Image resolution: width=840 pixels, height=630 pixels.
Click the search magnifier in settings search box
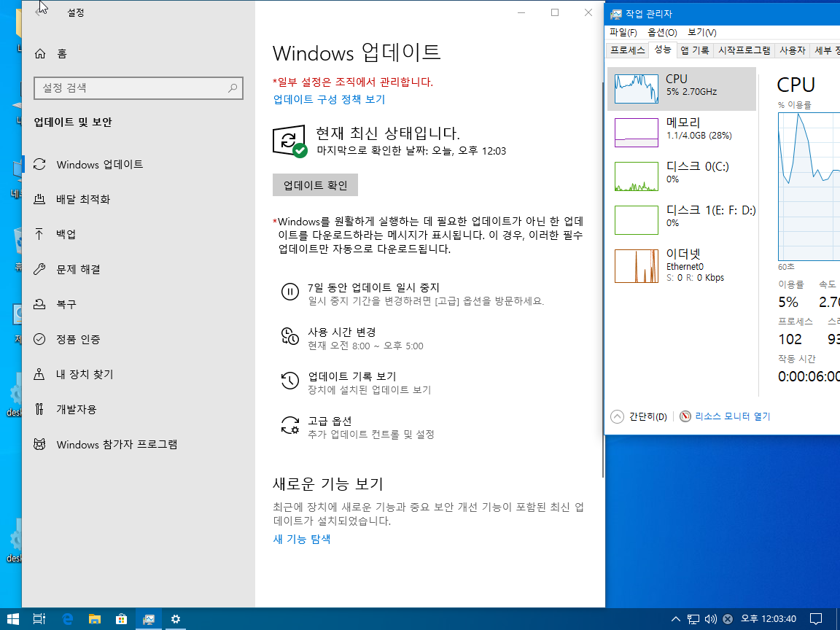233,87
